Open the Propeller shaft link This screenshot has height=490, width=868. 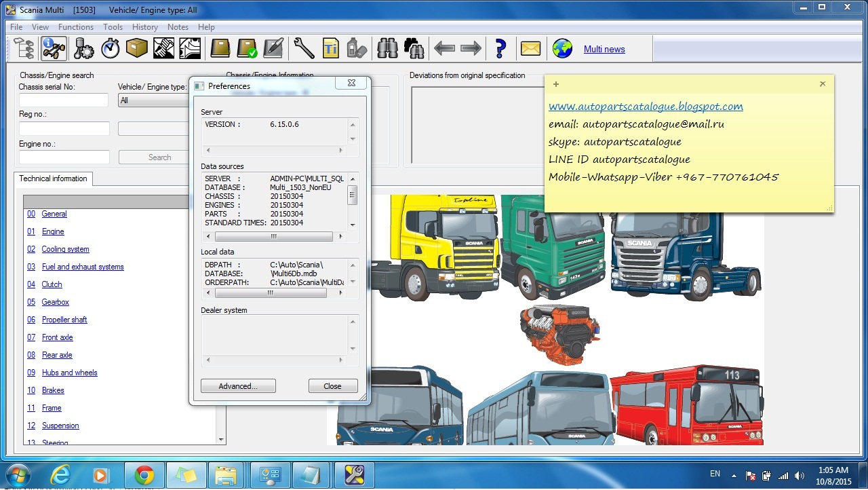point(64,320)
